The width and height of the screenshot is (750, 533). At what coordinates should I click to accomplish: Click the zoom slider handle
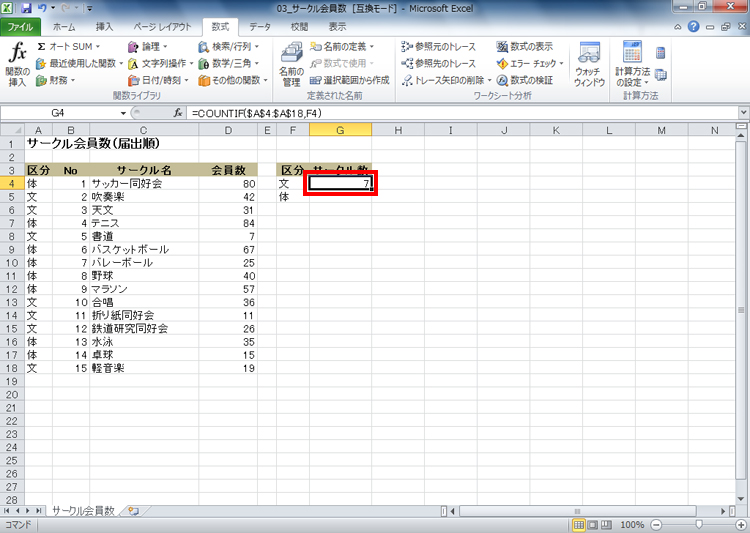(699, 525)
